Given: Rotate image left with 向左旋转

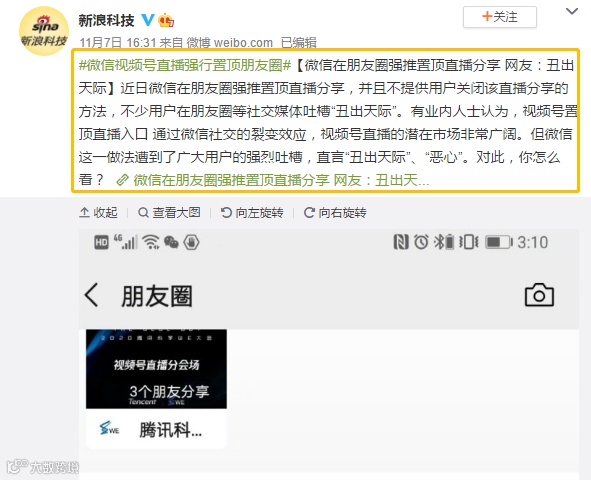Looking at the screenshot, I should (x=252, y=212).
